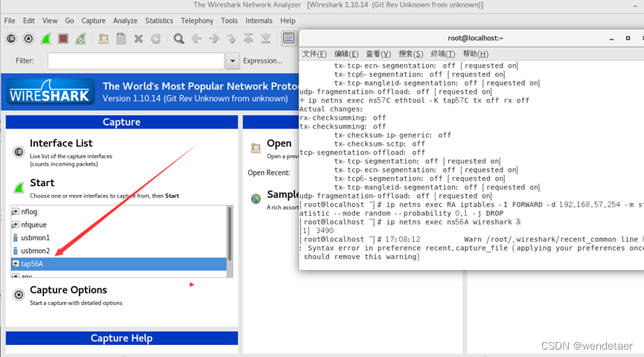Viewport: 644px width, 357px height.
Task: Select tap56A in the interface list
Action: click(118, 264)
